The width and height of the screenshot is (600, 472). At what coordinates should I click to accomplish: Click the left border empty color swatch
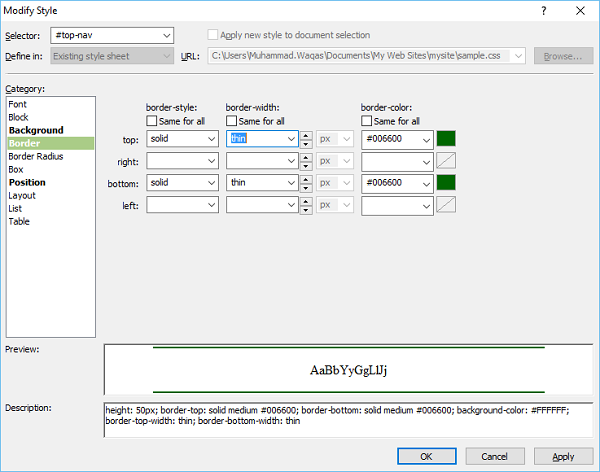coord(446,205)
